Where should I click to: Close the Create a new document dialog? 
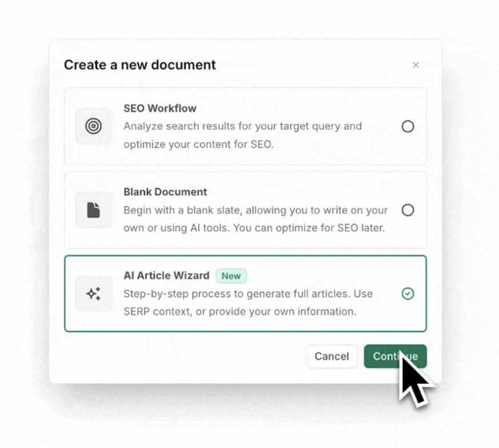pos(416,65)
